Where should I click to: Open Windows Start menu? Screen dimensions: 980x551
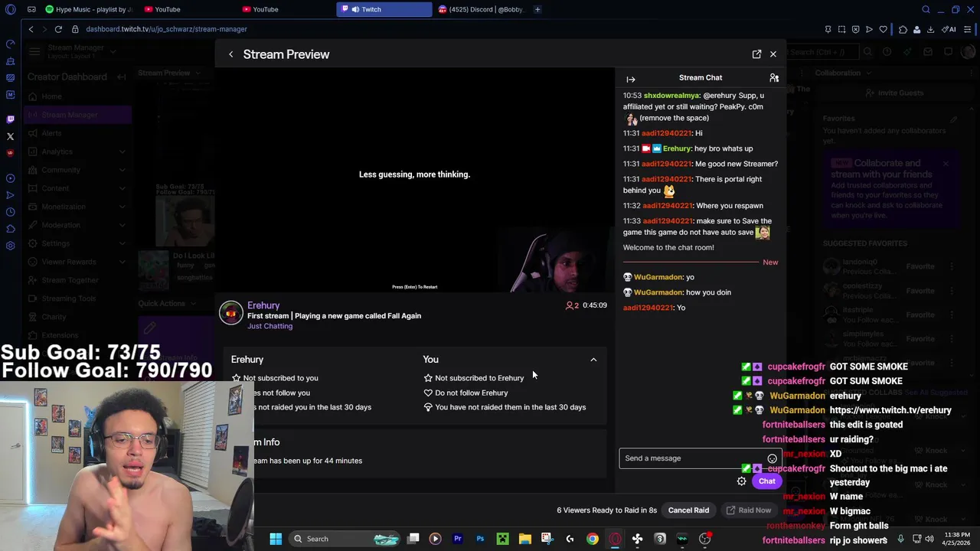pos(276,539)
